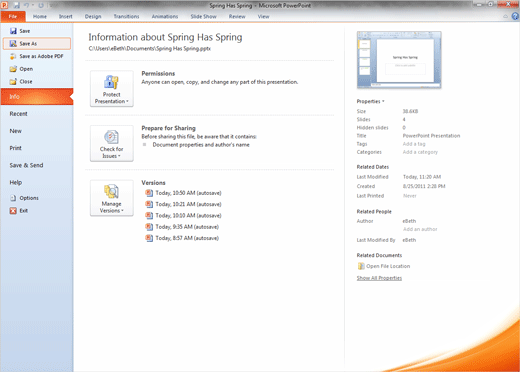Click the Add a tag field
Viewport: 520px width, 372px height.
(414, 144)
